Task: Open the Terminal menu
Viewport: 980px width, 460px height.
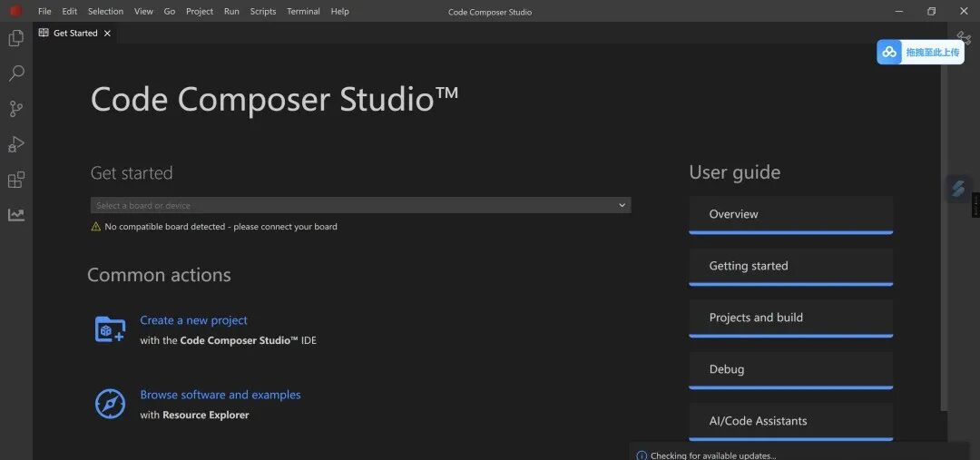Action: coord(303,11)
